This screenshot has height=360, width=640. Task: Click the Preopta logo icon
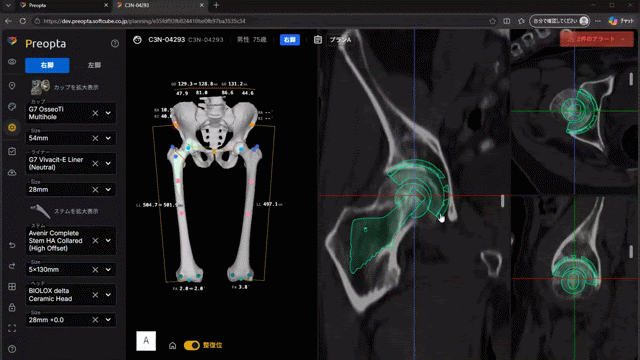(12, 40)
